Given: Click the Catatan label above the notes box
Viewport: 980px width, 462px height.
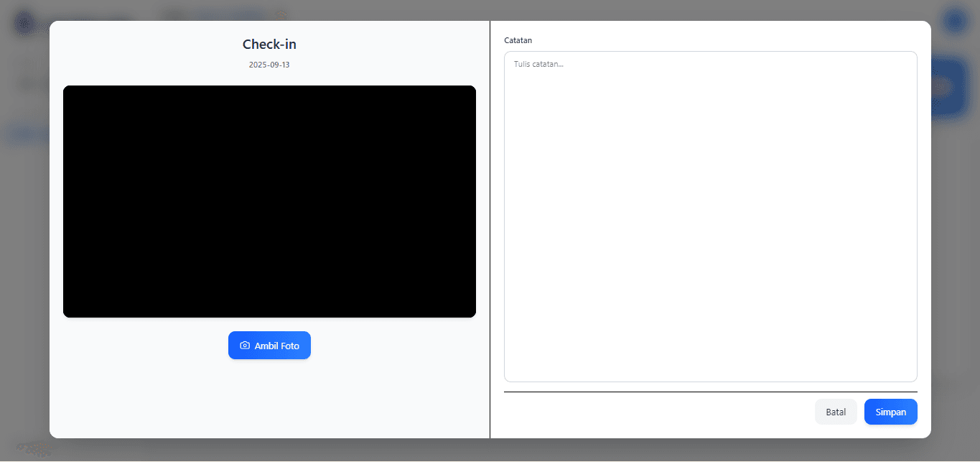Looking at the screenshot, I should (518, 40).
